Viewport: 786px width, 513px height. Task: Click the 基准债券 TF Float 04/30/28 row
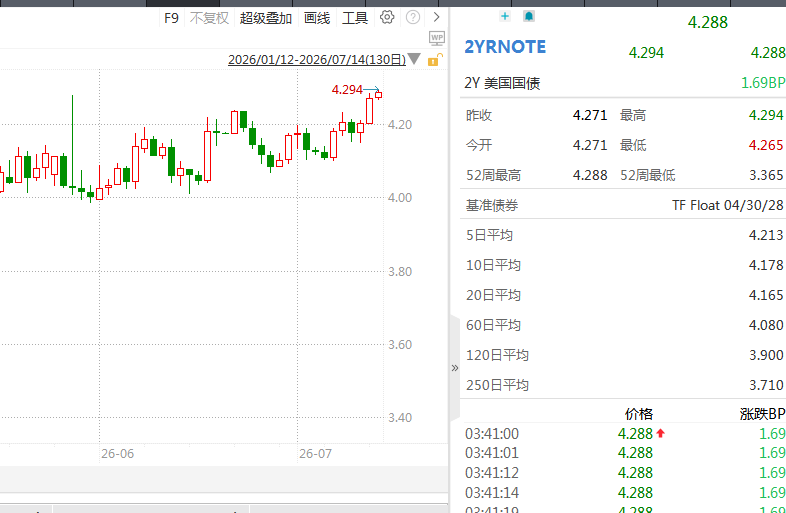(623, 205)
